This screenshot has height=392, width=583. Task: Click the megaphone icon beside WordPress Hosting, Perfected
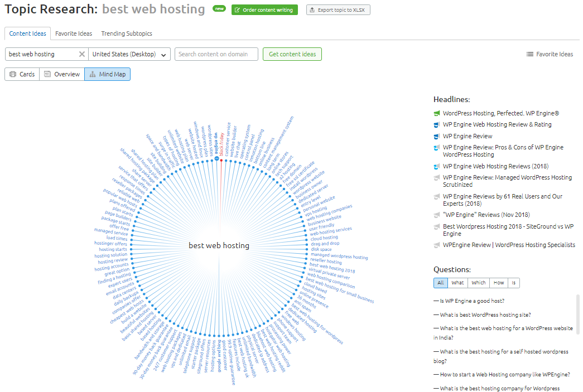[x=437, y=113]
